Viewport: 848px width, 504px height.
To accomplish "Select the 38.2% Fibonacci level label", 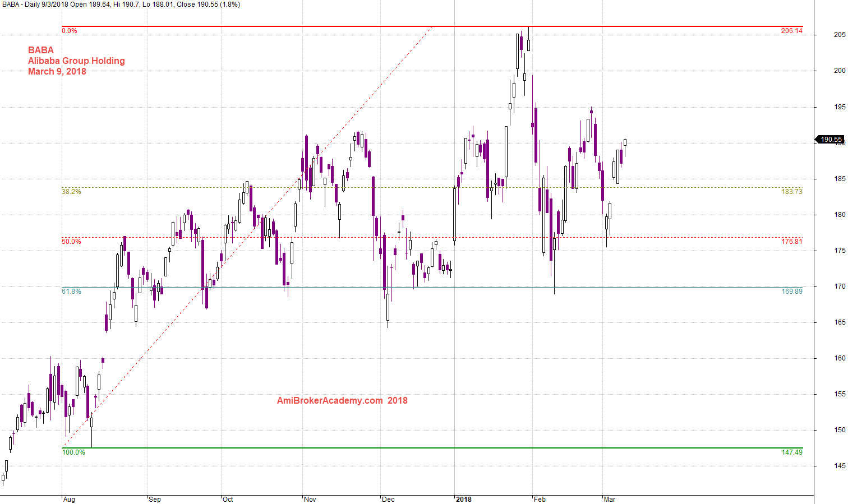I will coord(71,192).
